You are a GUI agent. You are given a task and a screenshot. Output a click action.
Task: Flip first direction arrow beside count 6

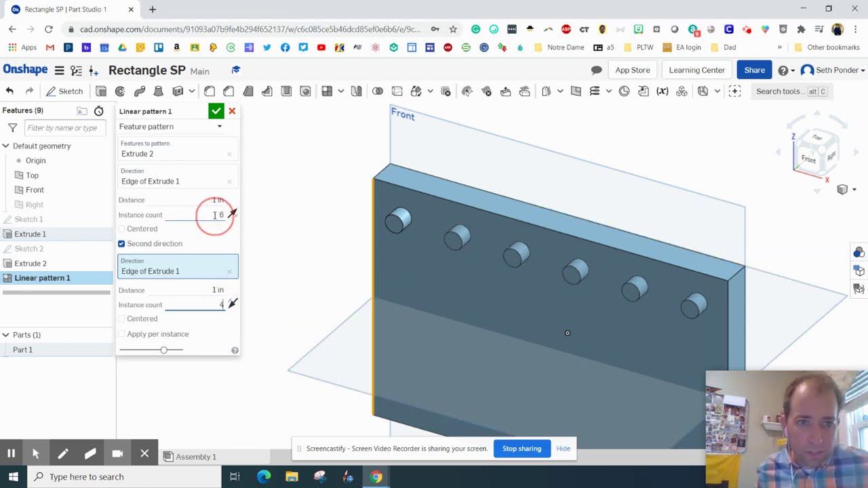[232, 214]
